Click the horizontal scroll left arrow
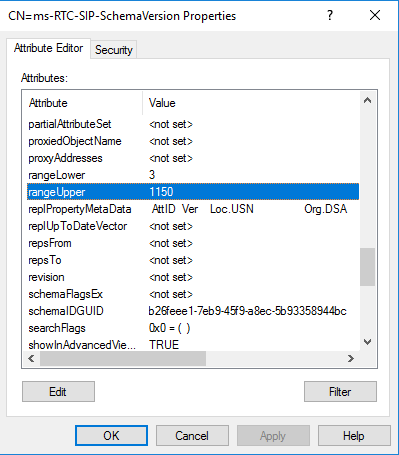 click(x=31, y=359)
